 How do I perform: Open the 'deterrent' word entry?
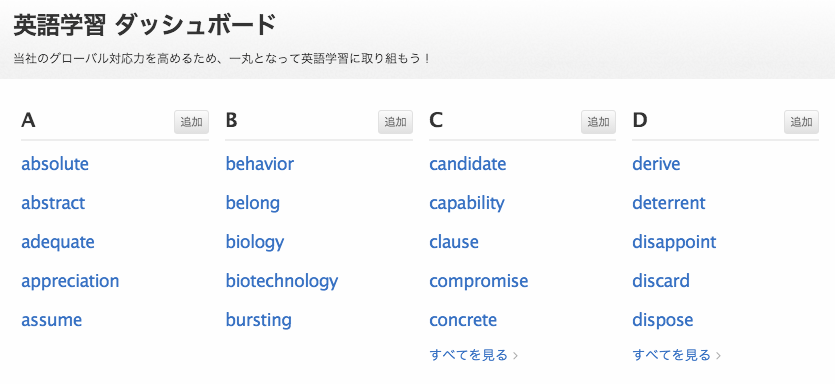coord(669,203)
